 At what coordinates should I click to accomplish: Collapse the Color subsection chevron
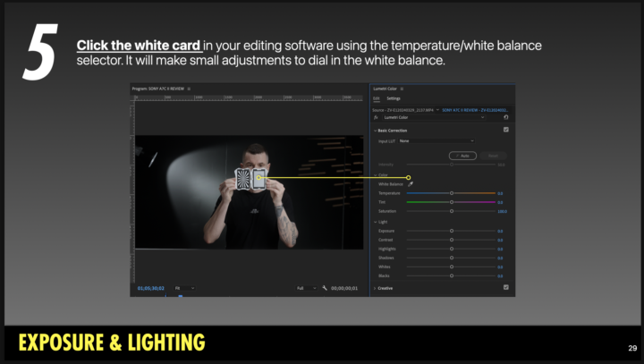pyautogui.click(x=375, y=175)
